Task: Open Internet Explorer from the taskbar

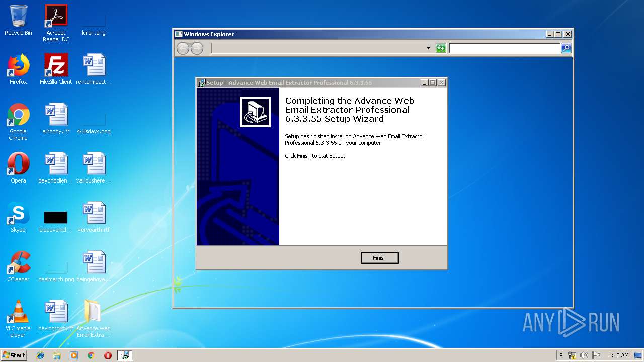Action: [40, 355]
